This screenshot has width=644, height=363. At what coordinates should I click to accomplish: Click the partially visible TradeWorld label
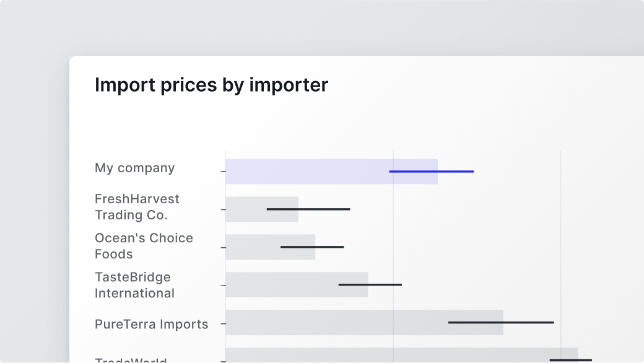[x=131, y=359]
